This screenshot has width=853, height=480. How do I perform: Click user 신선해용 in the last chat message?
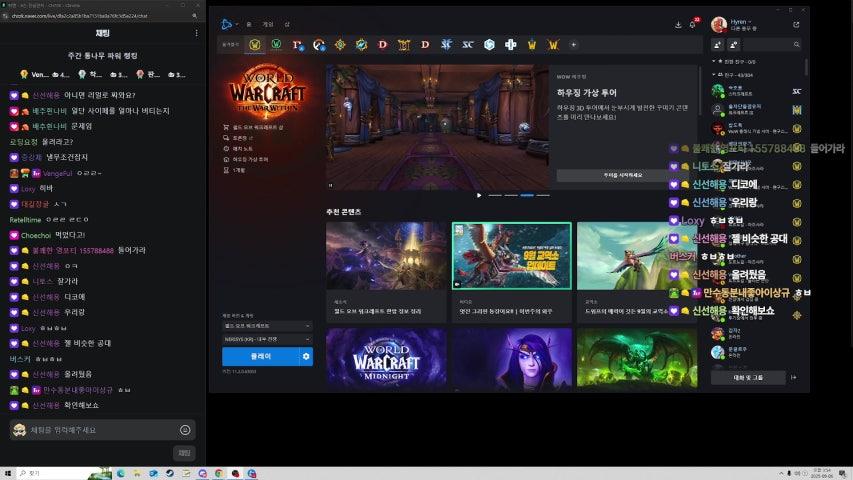tap(46, 405)
